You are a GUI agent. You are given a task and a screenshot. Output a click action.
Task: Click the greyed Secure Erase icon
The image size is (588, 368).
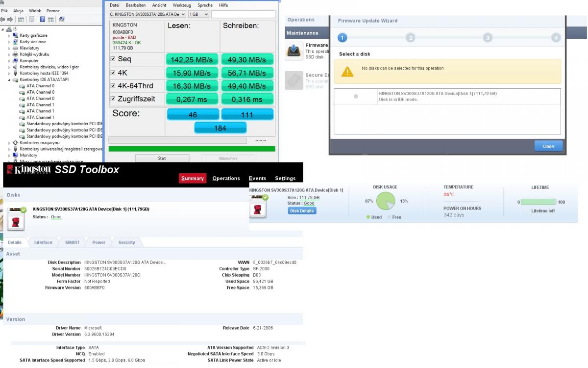(x=294, y=80)
